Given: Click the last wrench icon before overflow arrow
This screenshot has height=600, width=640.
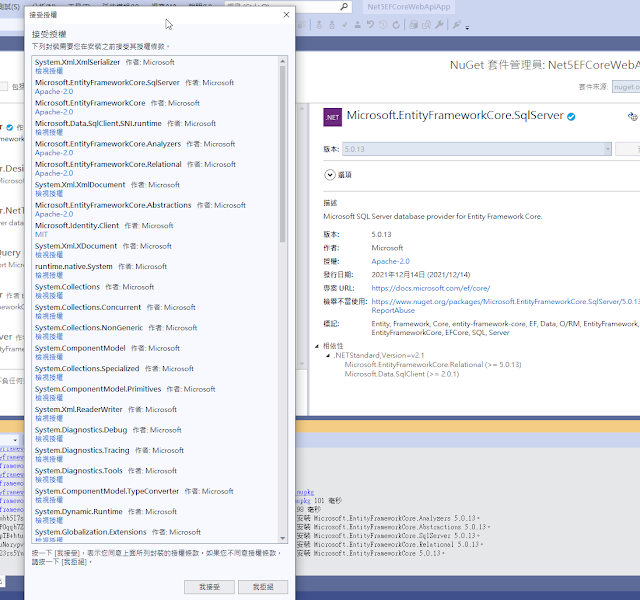Looking at the screenshot, I should coord(457,25).
